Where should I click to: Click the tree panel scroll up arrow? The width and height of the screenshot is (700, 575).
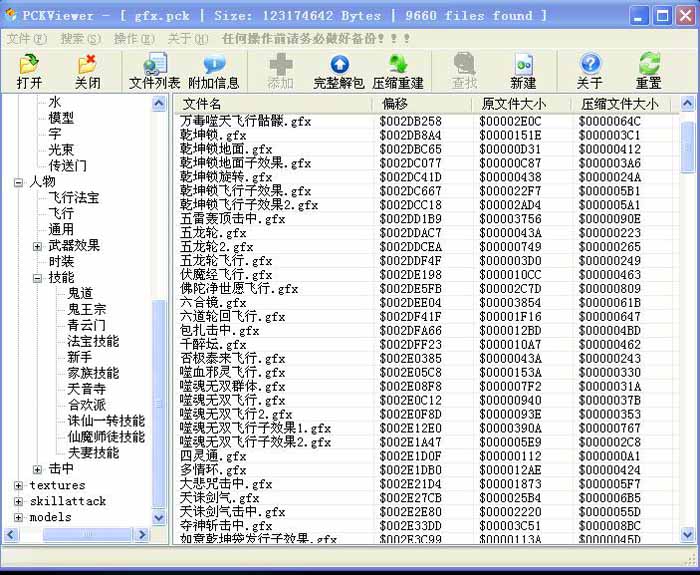coord(159,103)
